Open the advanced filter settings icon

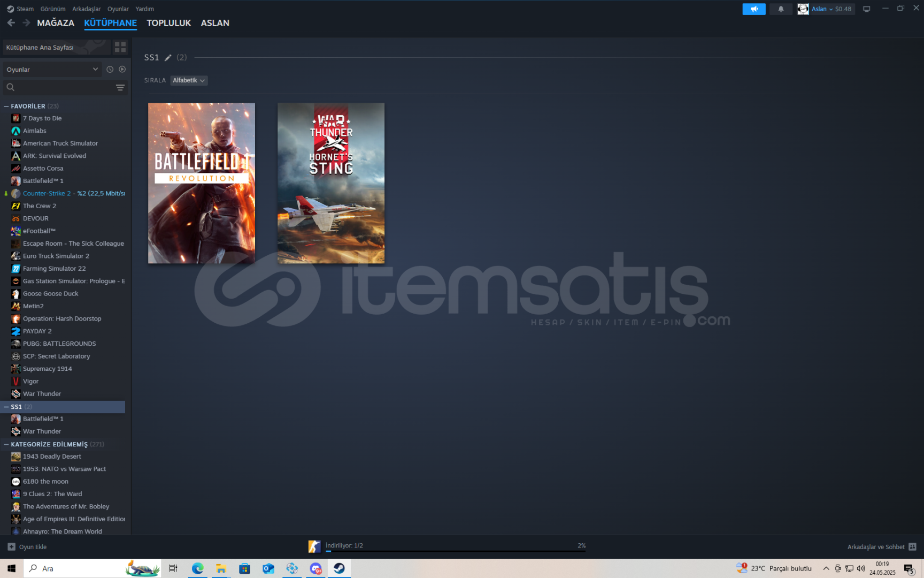pos(120,87)
